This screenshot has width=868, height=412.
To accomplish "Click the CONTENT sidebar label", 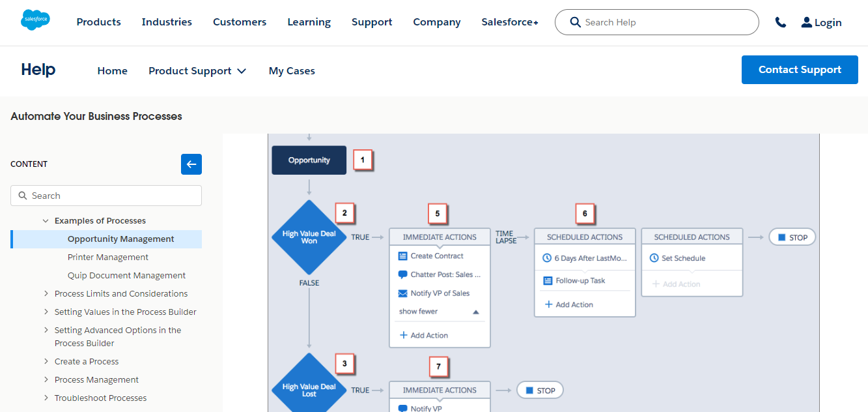I will [29, 164].
